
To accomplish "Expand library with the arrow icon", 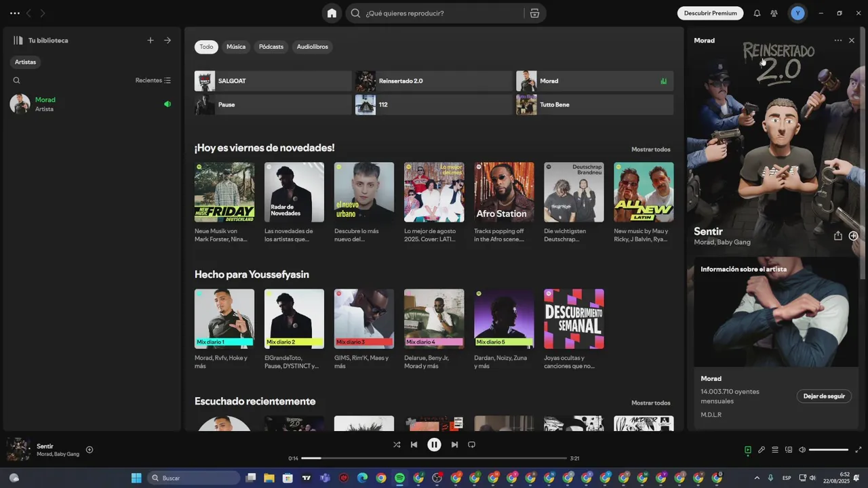I will click(167, 40).
